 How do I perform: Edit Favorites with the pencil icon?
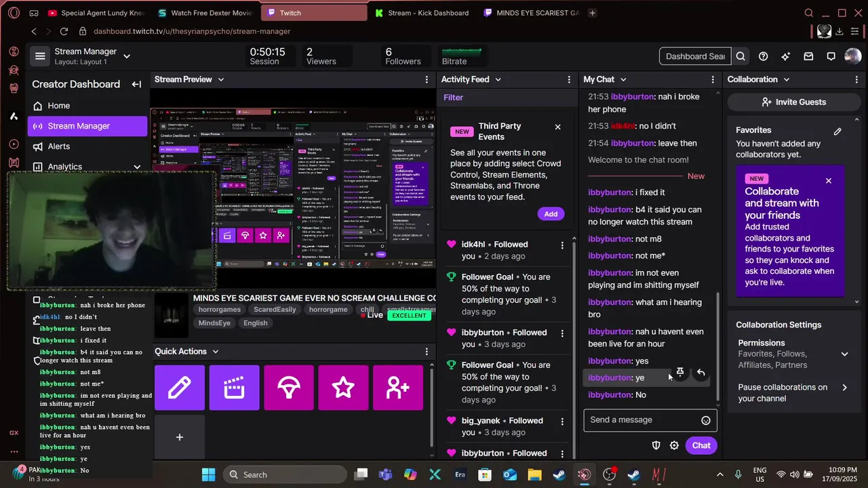click(x=837, y=131)
